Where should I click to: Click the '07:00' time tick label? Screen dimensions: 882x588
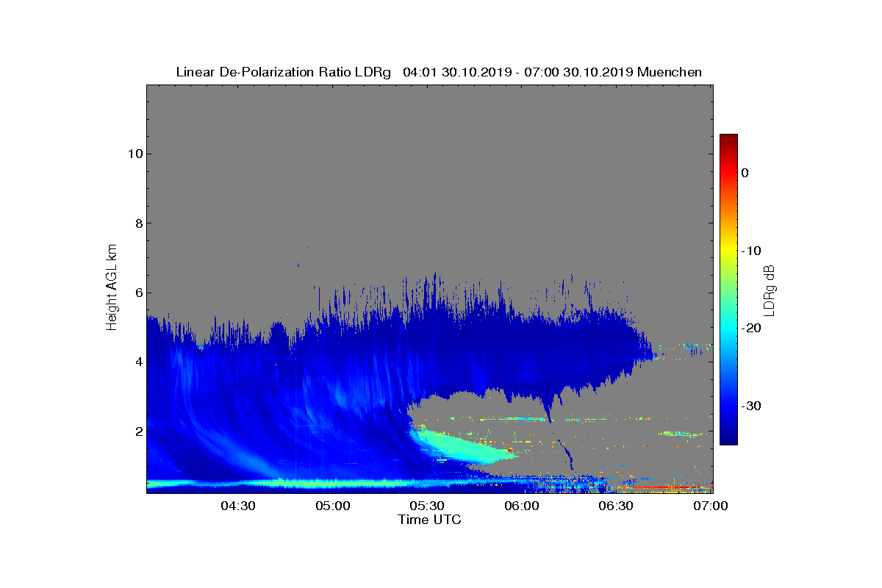click(x=711, y=506)
